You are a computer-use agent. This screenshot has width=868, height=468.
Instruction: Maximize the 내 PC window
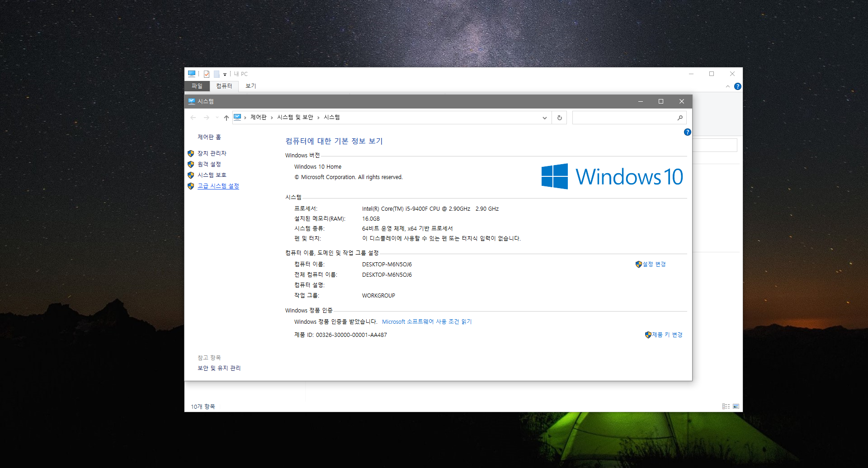712,74
